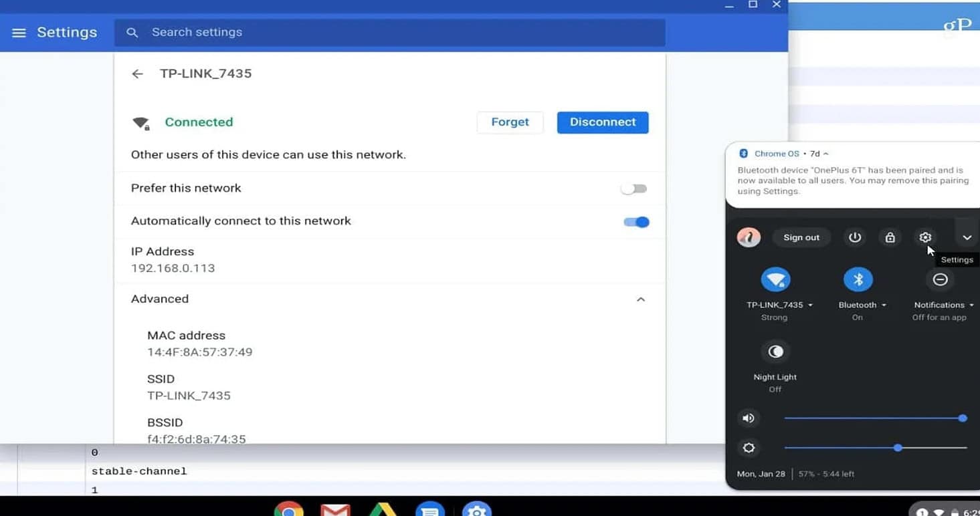Click the status tray clock
Image resolution: width=980 pixels, height=516 pixels.
[x=971, y=512]
